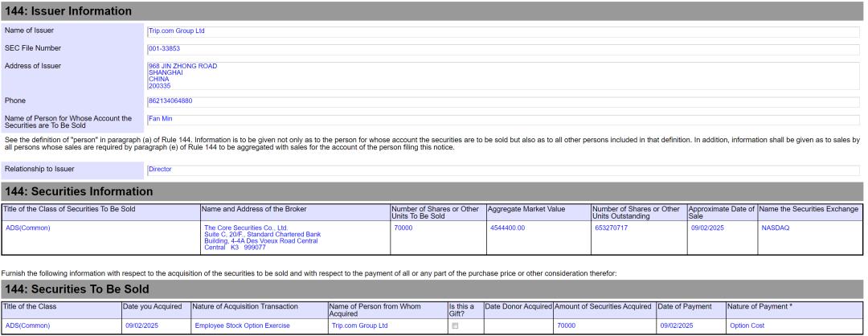Click the 'Name and Address of the Broker' column header
Viewport: 868px width, 336px height.
click(x=295, y=212)
